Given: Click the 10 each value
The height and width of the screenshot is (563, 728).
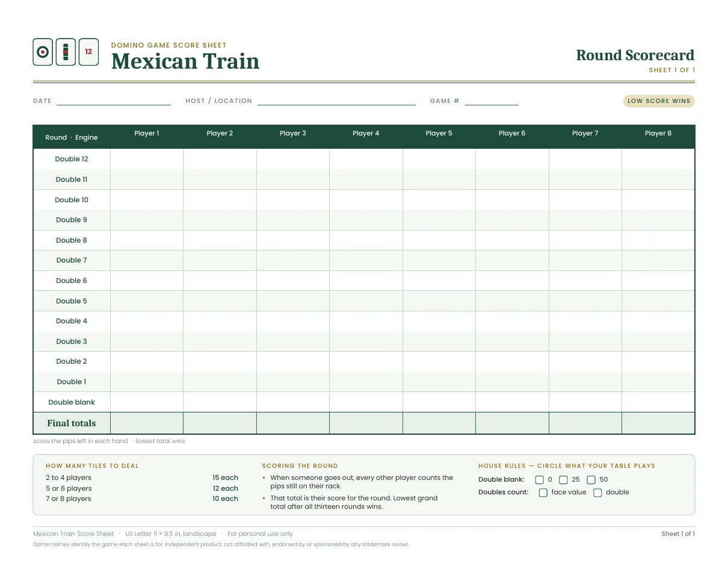Looking at the screenshot, I should [225, 499].
